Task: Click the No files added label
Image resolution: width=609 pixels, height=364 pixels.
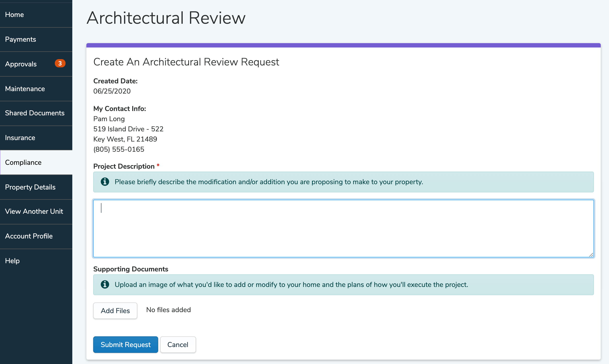Action: point(168,310)
